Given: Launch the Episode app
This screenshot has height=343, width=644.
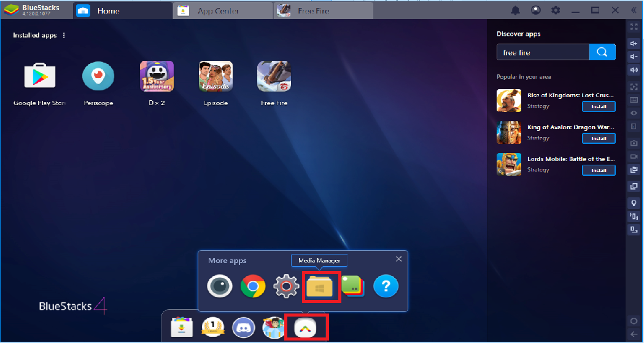Looking at the screenshot, I should (215, 76).
